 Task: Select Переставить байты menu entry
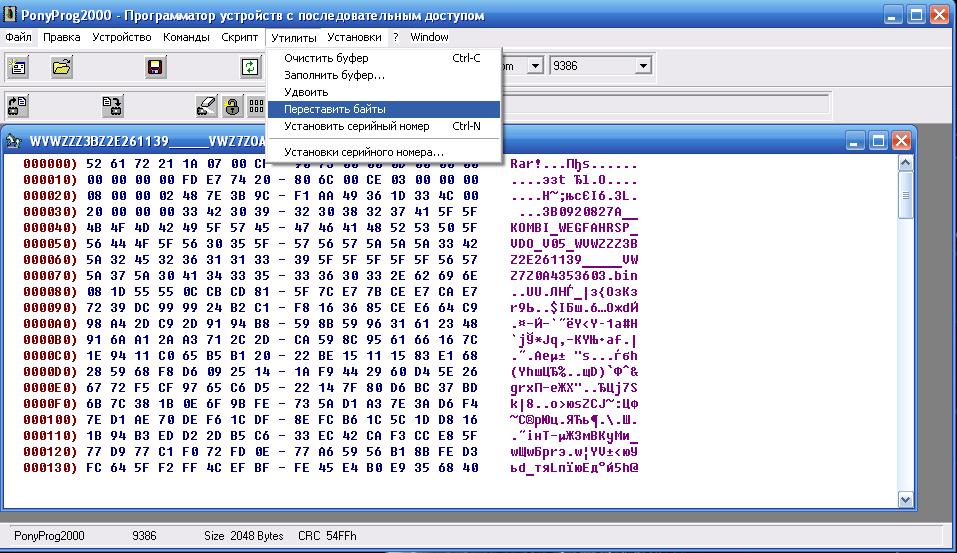(384, 109)
